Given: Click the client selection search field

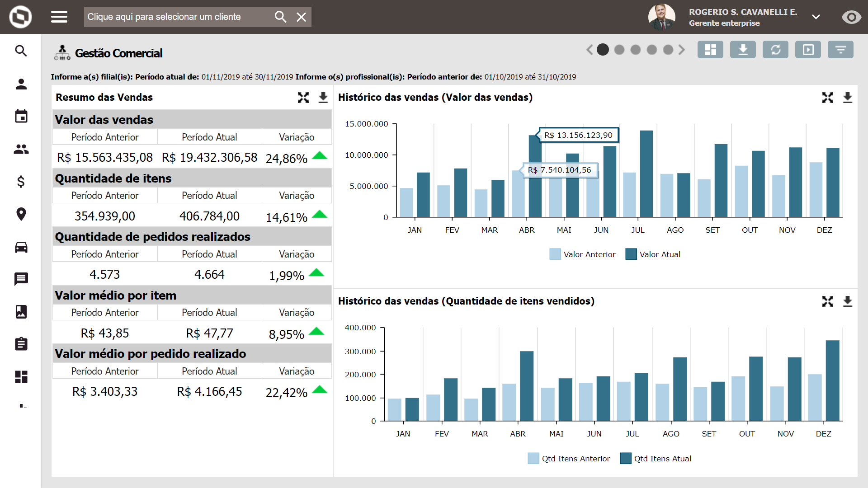Looking at the screenshot, I should coord(176,17).
